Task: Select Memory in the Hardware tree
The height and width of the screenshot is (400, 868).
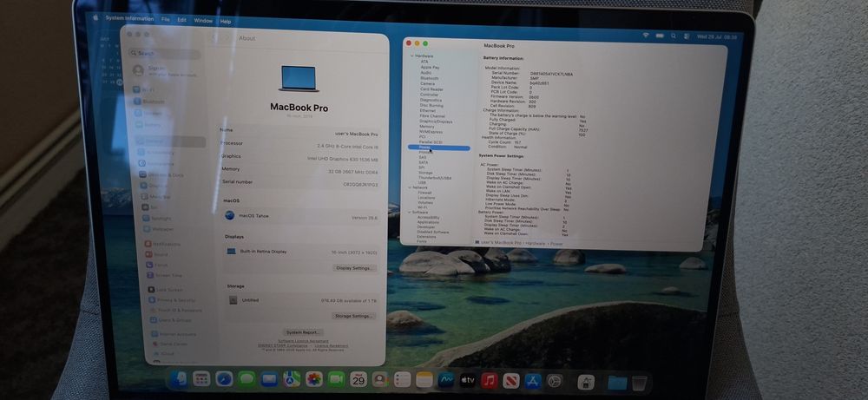Action: click(x=427, y=127)
